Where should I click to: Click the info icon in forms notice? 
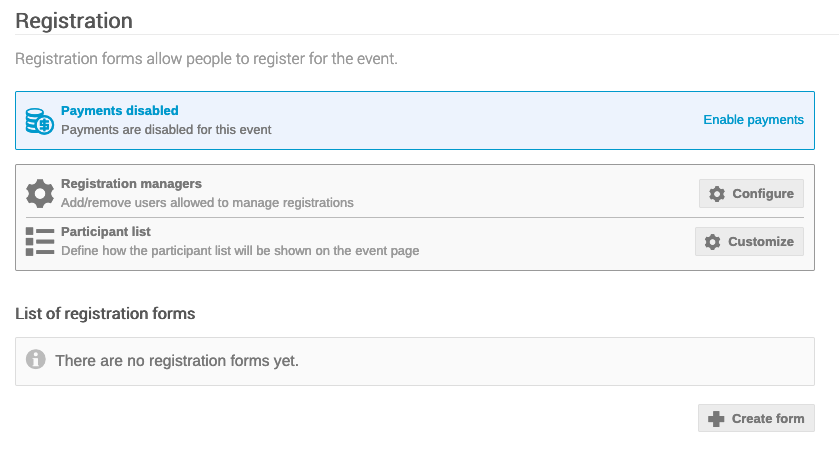36,359
